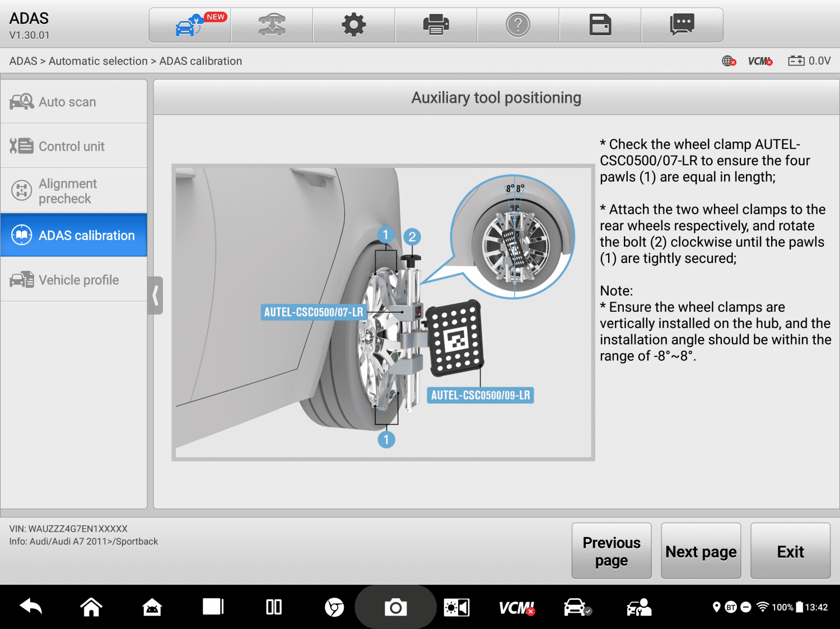
Task: Open Vehicle profile from the sidebar
Action: 73,280
